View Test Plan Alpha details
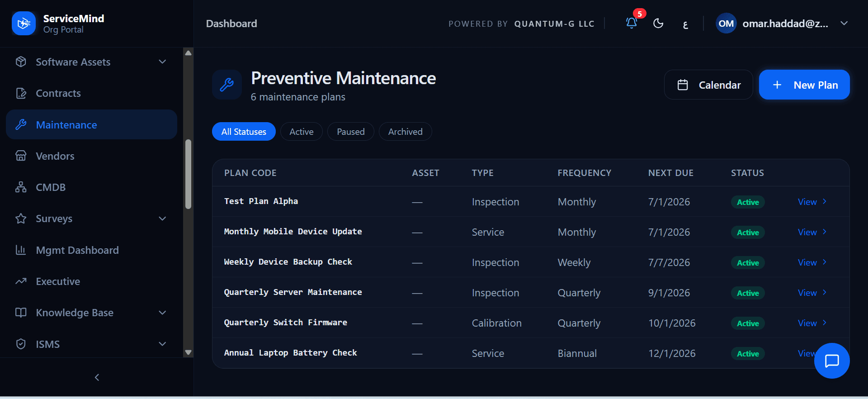The height and width of the screenshot is (399, 868). [x=812, y=202]
